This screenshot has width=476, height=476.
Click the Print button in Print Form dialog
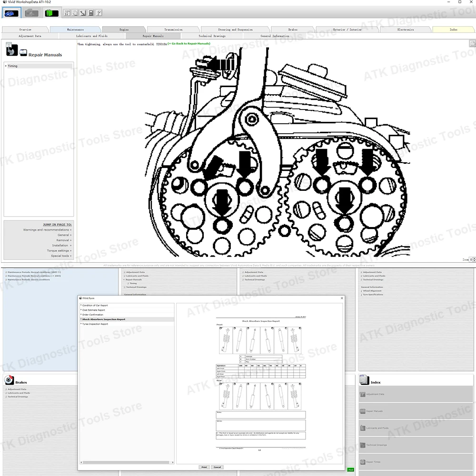(204, 467)
